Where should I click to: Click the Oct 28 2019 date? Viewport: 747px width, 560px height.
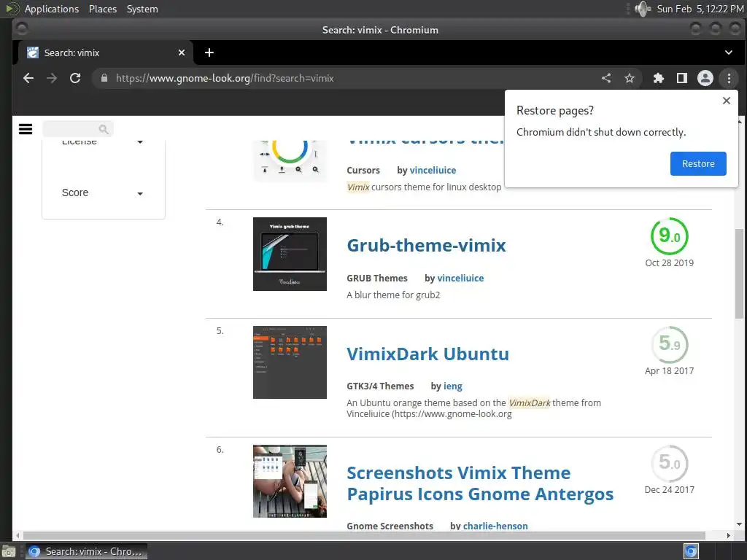670,262
